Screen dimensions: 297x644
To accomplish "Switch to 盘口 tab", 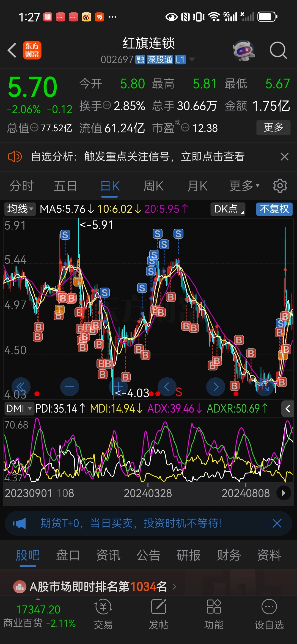I will tap(68, 555).
